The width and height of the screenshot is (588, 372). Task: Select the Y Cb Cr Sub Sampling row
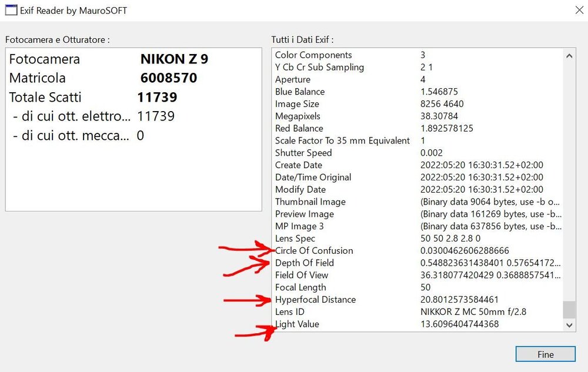417,67
